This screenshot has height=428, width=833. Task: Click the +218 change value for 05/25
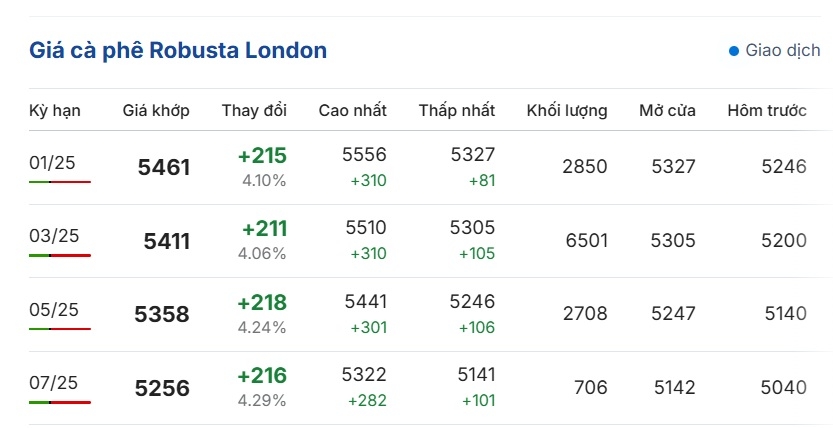point(262,303)
